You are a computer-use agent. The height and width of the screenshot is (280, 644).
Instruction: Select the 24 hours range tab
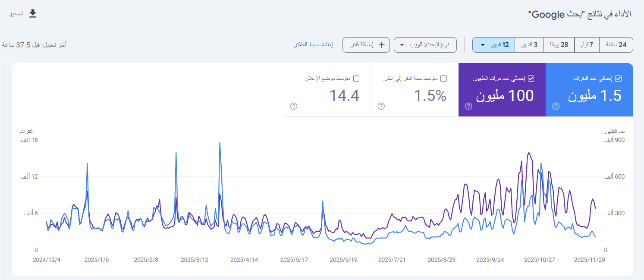(616, 45)
